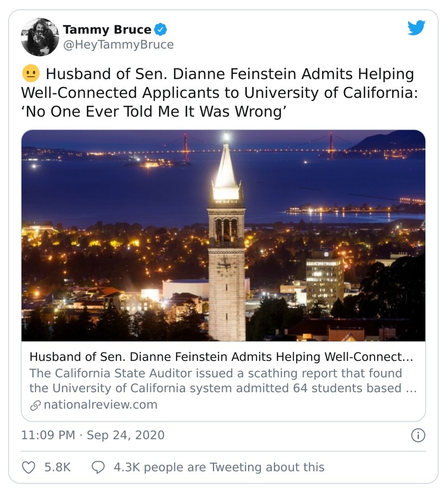Screen dimensions: 448x492
Task: Visit the @HeyTammyBruce handle
Action: coord(118,45)
